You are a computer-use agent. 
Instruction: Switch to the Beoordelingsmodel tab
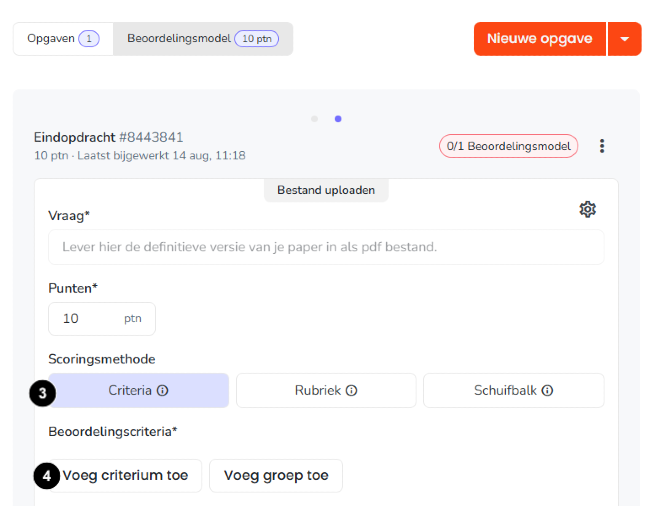click(203, 39)
